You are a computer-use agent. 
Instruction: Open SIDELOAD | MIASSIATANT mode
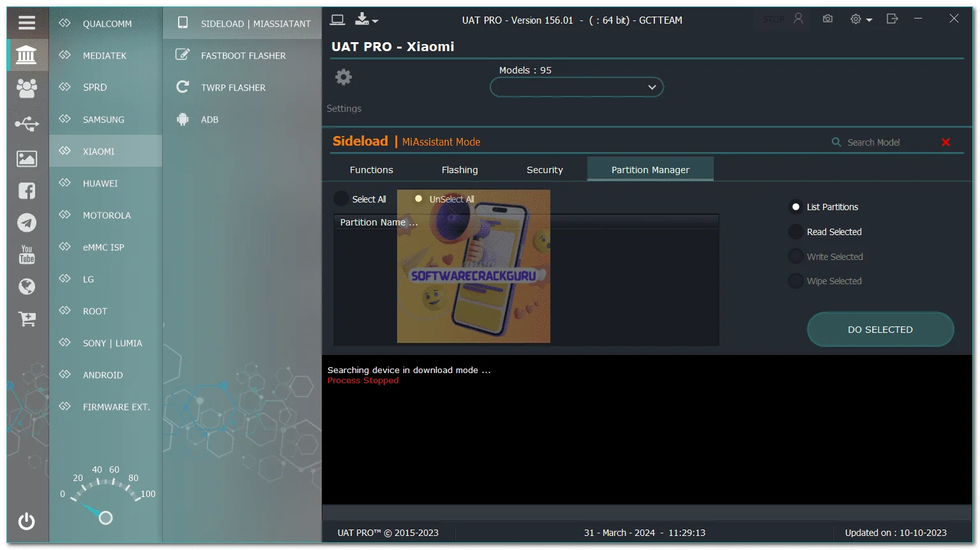point(243,24)
